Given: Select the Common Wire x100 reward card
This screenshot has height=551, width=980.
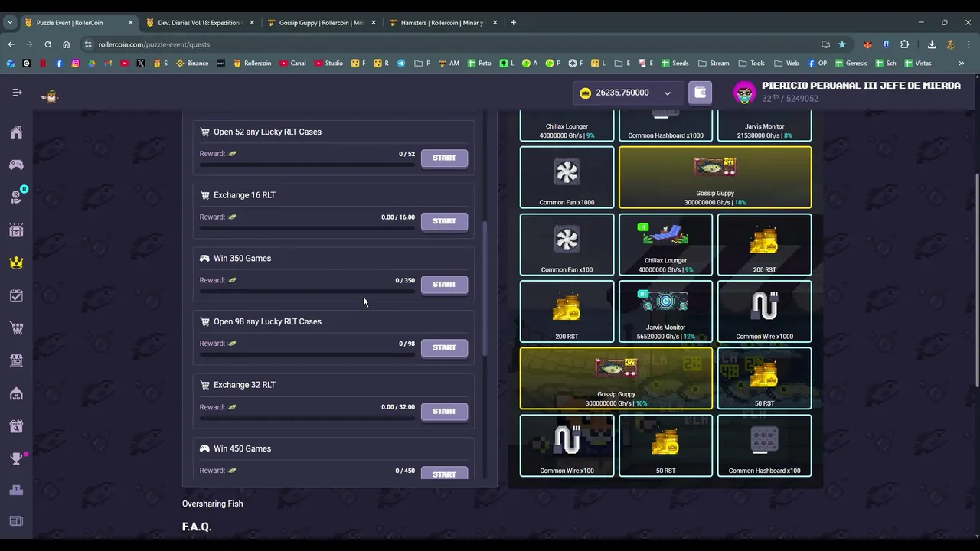Looking at the screenshot, I should point(567,445).
